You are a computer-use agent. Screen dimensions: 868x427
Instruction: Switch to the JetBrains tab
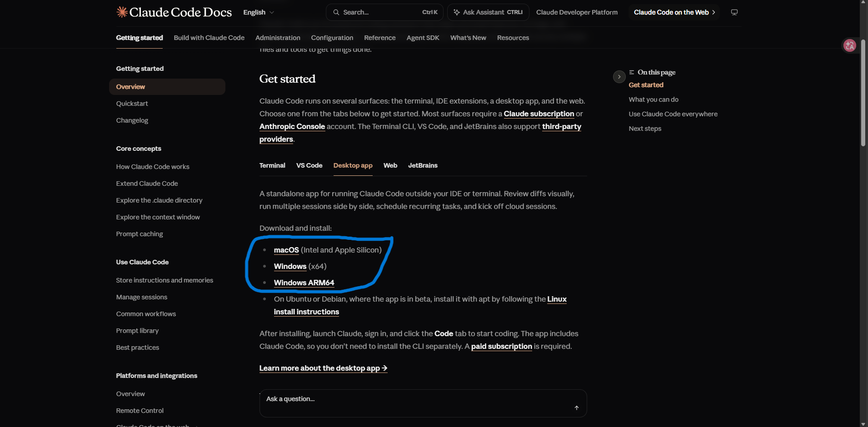click(x=423, y=165)
